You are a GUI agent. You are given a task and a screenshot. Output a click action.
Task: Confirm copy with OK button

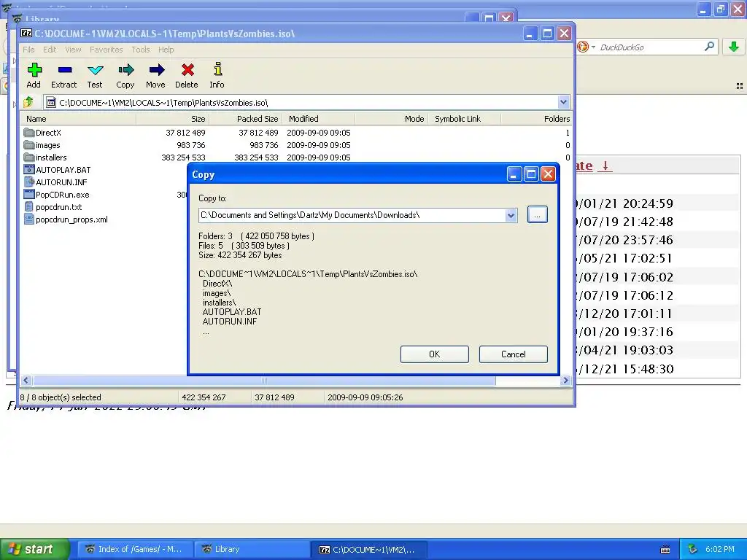435,354
